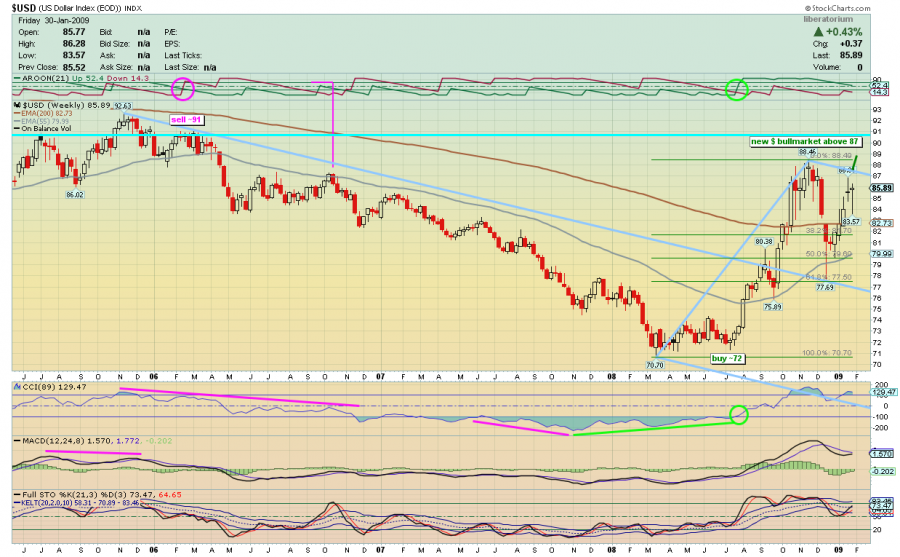Click the MACD signal value 1.772
The height and width of the screenshot is (557, 900).
pos(127,441)
